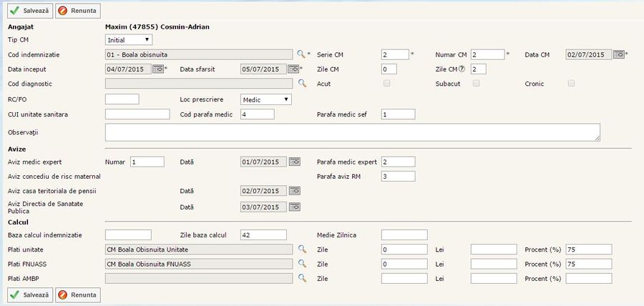Click into the Observații text area

[352, 132]
